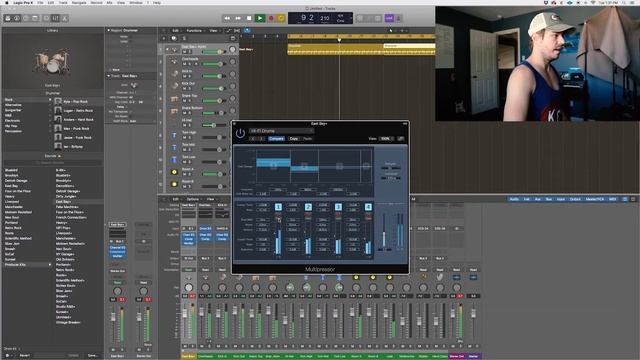Viewport: 640px width, 360px height.
Task: Click the Library search sounds field
Action: click(x=53, y=163)
